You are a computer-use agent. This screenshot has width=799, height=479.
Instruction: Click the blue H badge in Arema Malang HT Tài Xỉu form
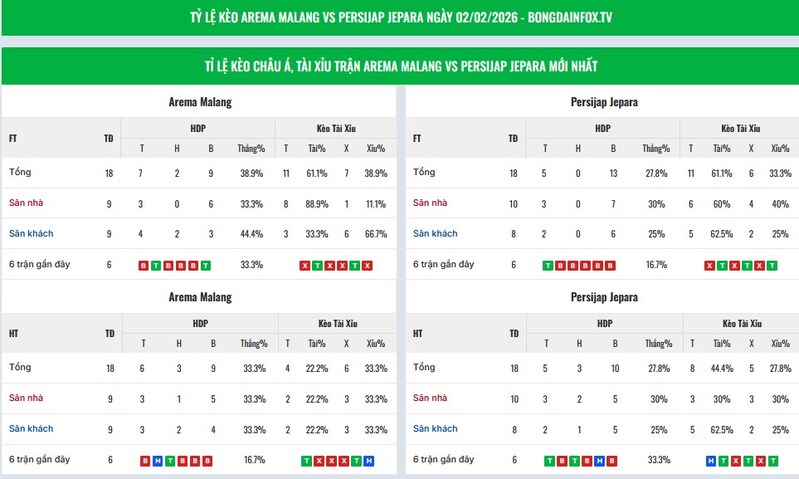[x=369, y=460]
